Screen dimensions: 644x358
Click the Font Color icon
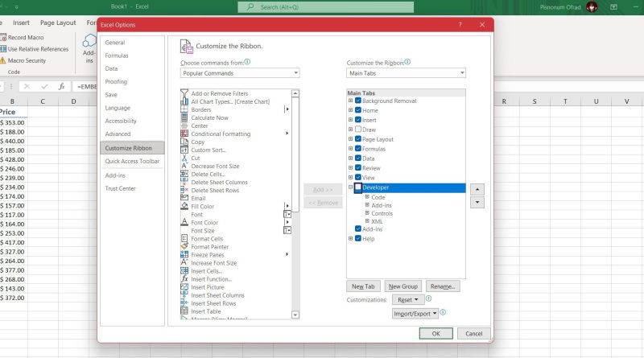[x=184, y=222]
